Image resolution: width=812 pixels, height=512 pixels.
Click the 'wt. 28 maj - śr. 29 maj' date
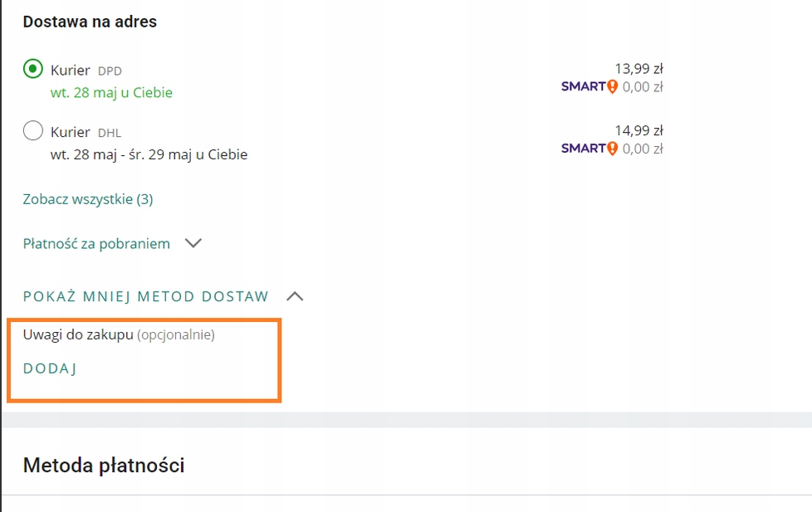149,154
